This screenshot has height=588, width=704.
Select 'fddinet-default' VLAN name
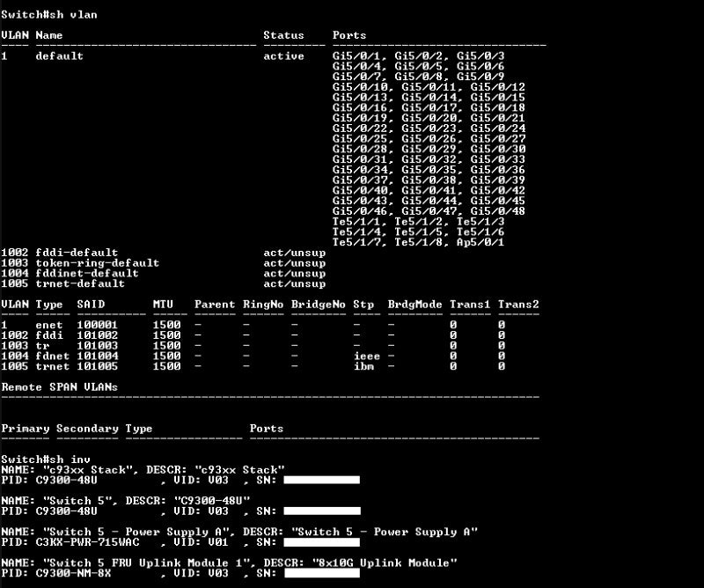tap(86, 273)
